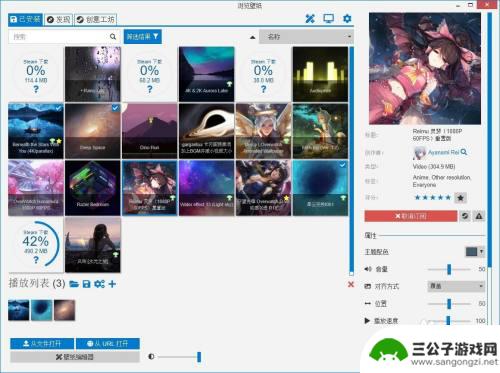Uncheck Deep Space wallpaper checkbox

115,108
